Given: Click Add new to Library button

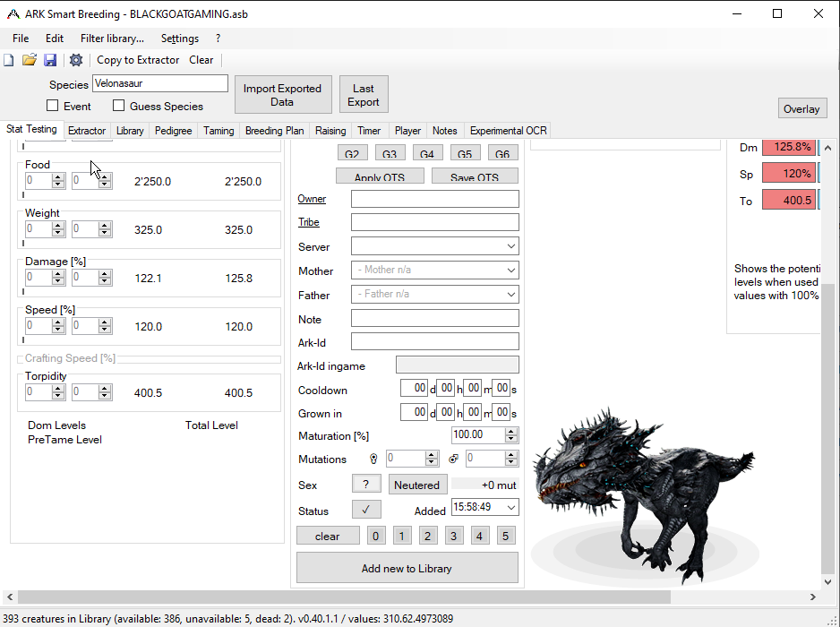Looking at the screenshot, I should [x=407, y=568].
